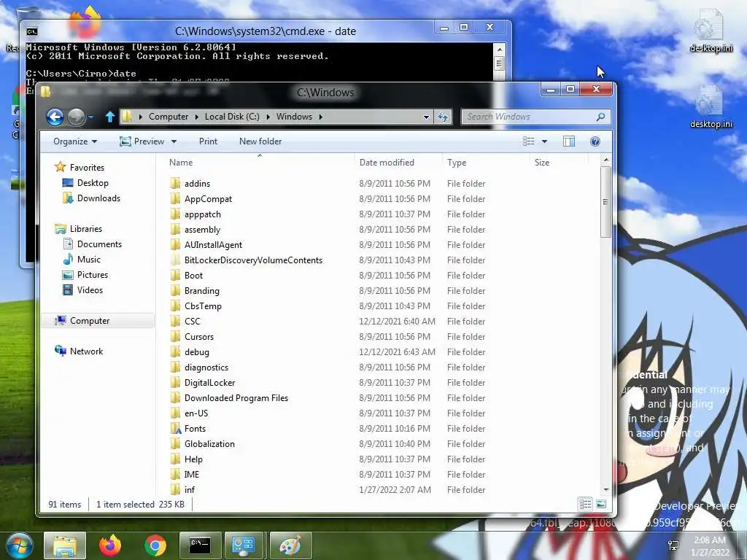Expand the arrow after Local Disk (C:)
Viewport: 747px width, 560px height.
(x=268, y=117)
